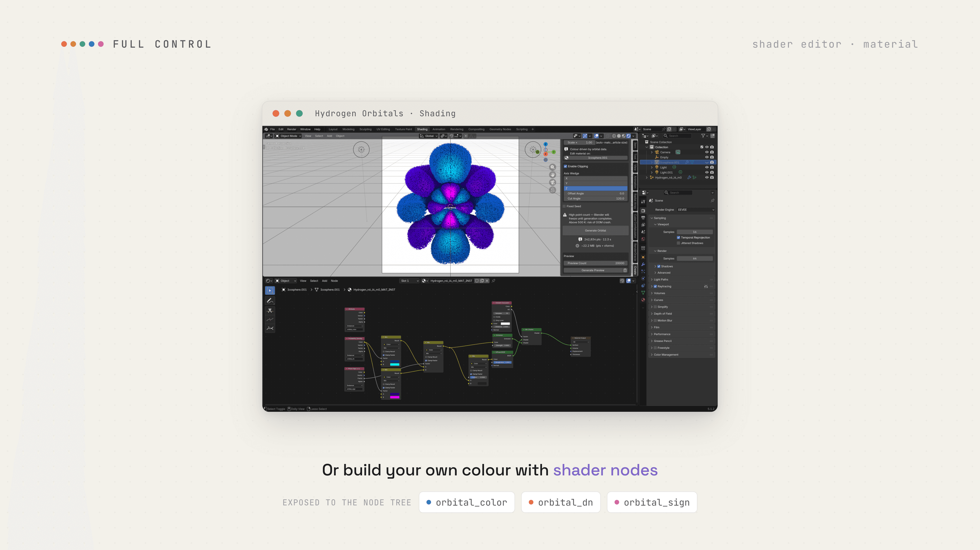Open the Object properties orange square icon

tap(643, 257)
